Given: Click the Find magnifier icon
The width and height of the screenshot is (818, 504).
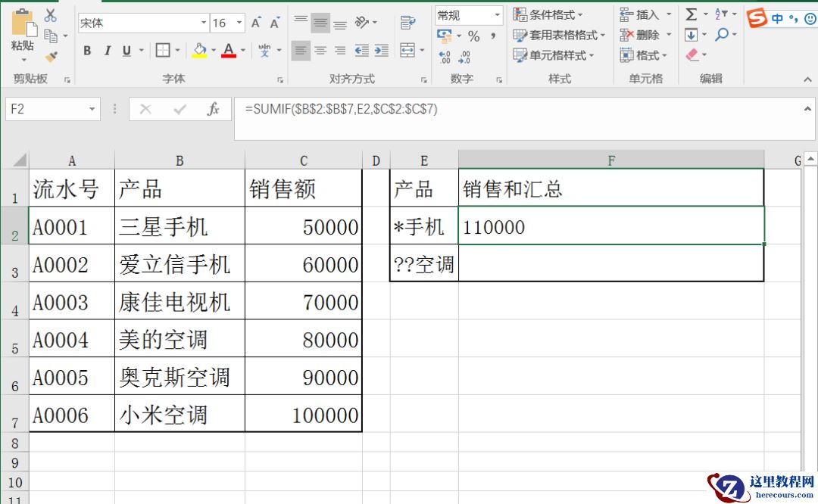Looking at the screenshot, I should coord(722,34).
